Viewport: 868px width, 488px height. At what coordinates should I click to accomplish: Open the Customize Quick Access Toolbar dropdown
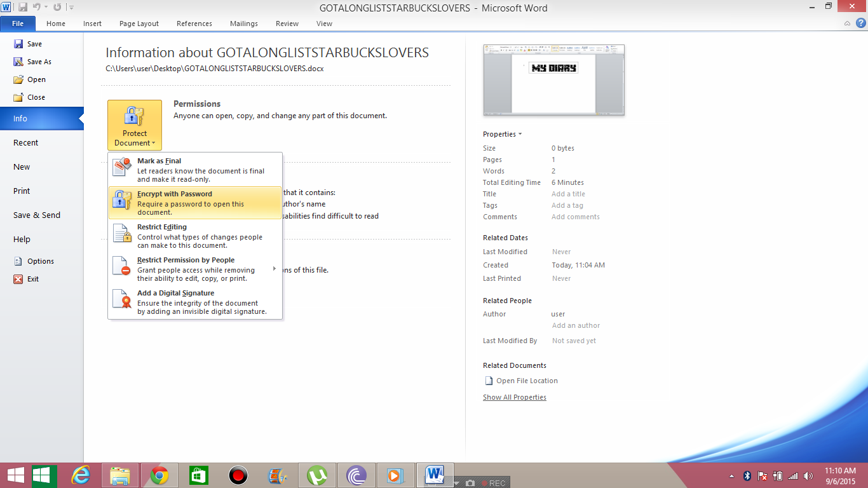(x=71, y=8)
